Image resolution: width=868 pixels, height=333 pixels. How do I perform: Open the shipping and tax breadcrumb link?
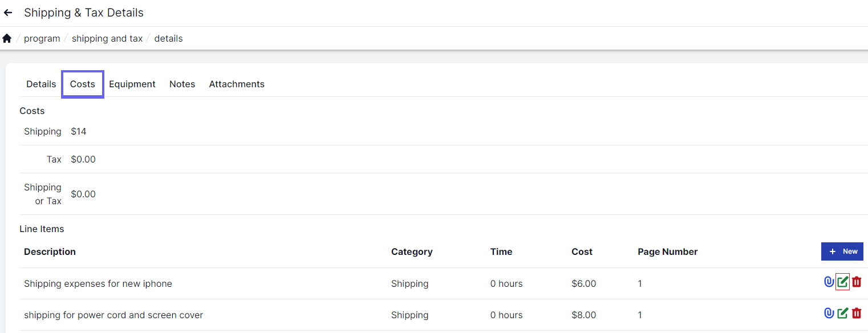[107, 38]
